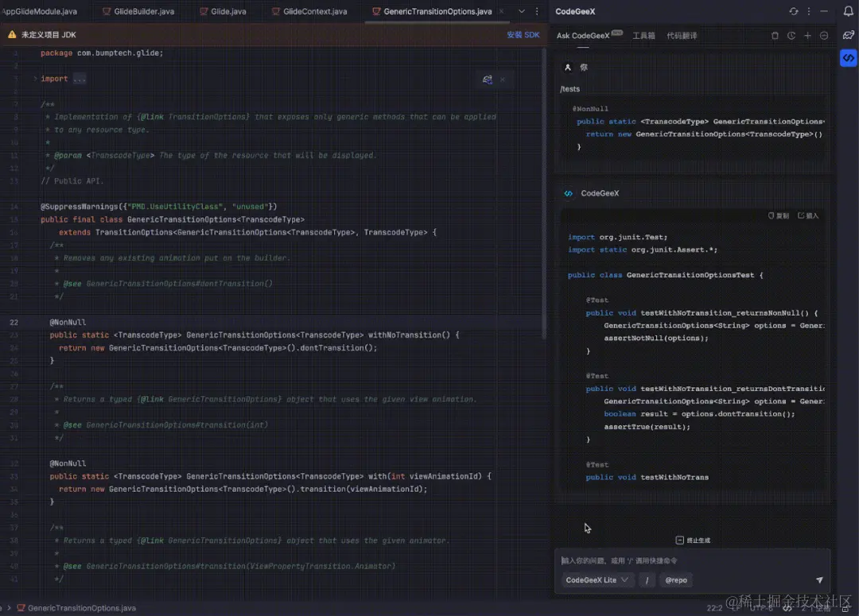Click the 安装 SDK link
Viewport: 859px width, 616px height.
coord(523,34)
